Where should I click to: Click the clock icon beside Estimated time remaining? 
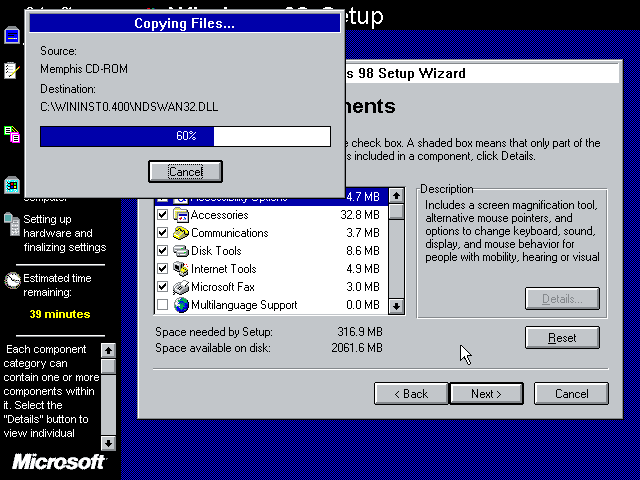pyautogui.click(x=12, y=280)
